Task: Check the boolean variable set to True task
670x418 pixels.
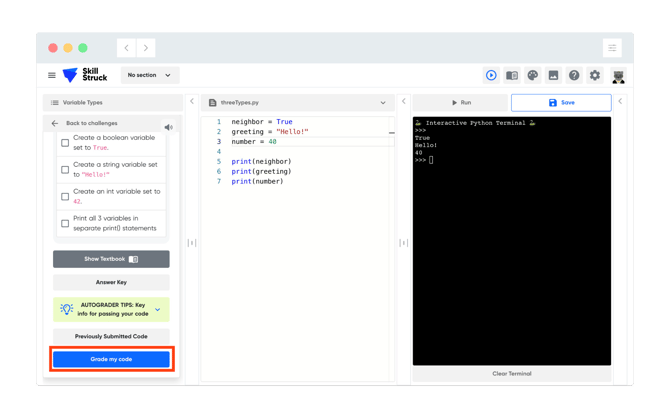Action: click(x=65, y=143)
